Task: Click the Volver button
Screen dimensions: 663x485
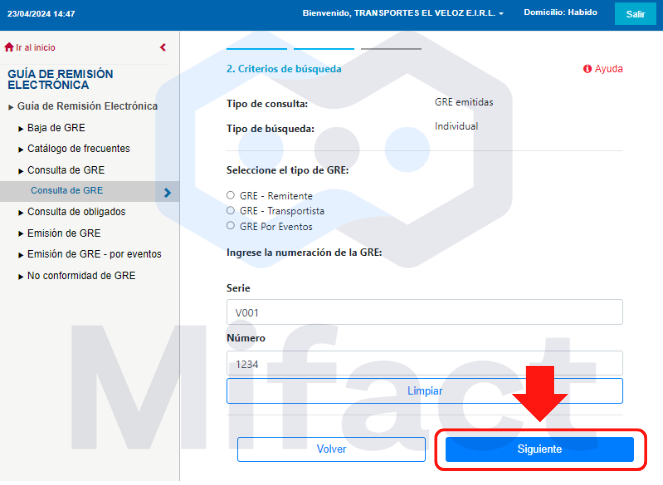Action: click(332, 449)
